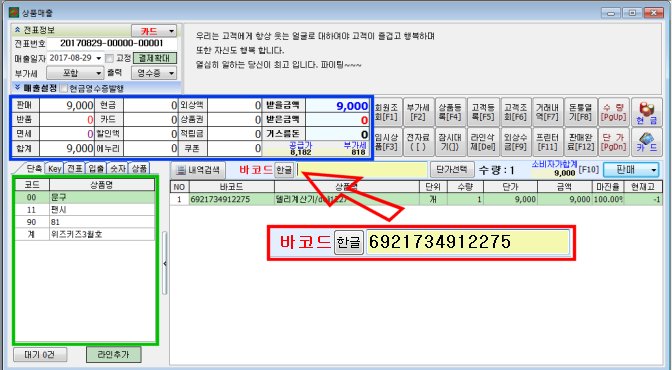The image size is (672, 370).
Task: Expand the 매출설정 section chevron
Action: (x=18, y=87)
